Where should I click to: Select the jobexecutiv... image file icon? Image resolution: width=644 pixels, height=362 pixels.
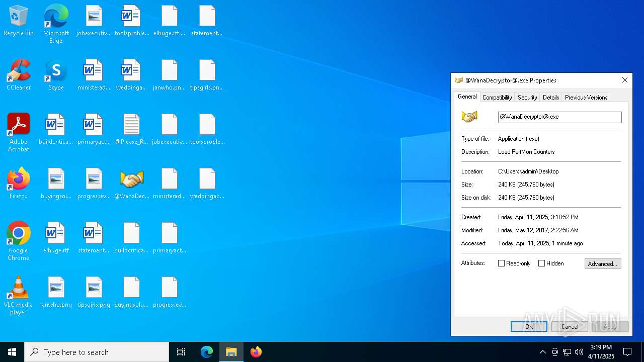(94, 21)
